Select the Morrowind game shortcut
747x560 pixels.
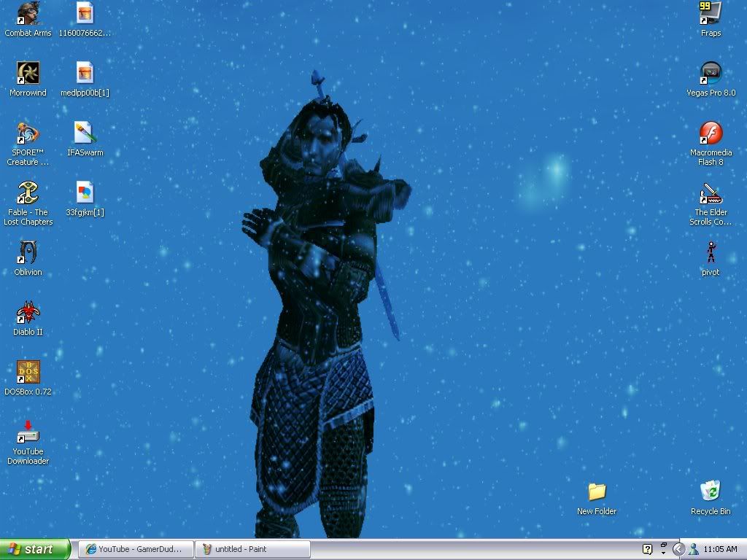click(28, 79)
